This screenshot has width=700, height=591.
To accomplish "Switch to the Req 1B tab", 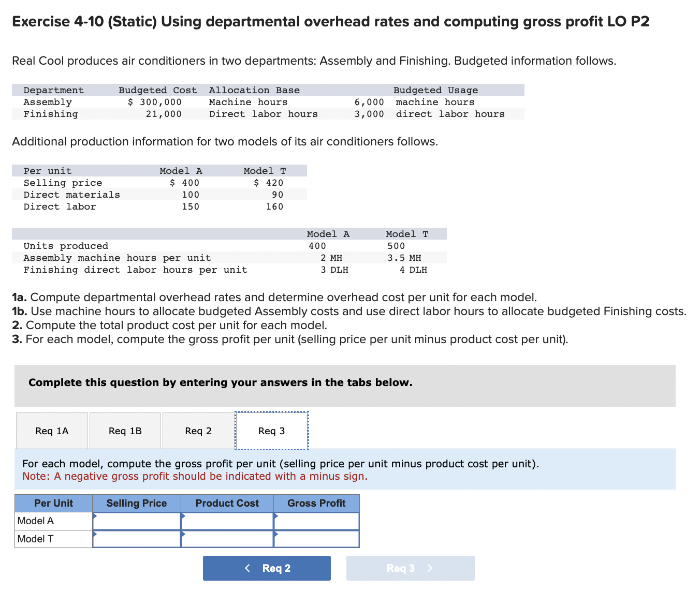I will tap(125, 431).
